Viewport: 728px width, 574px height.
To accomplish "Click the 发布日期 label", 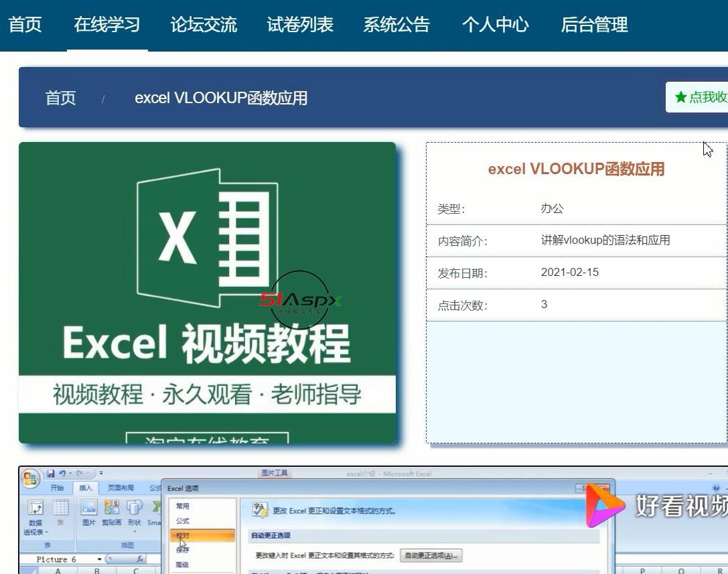I will [x=462, y=273].
